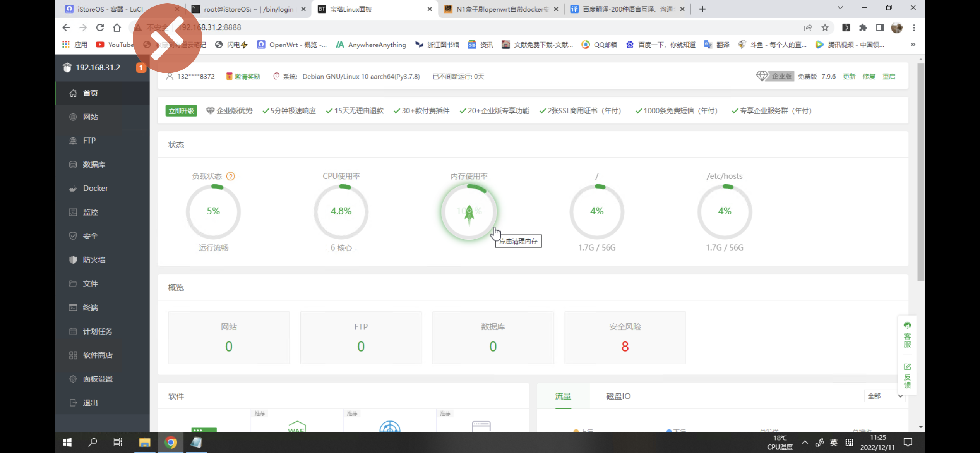980x453 pixels.
Task: Open the Windows Start menu
Action: point(67,442)
